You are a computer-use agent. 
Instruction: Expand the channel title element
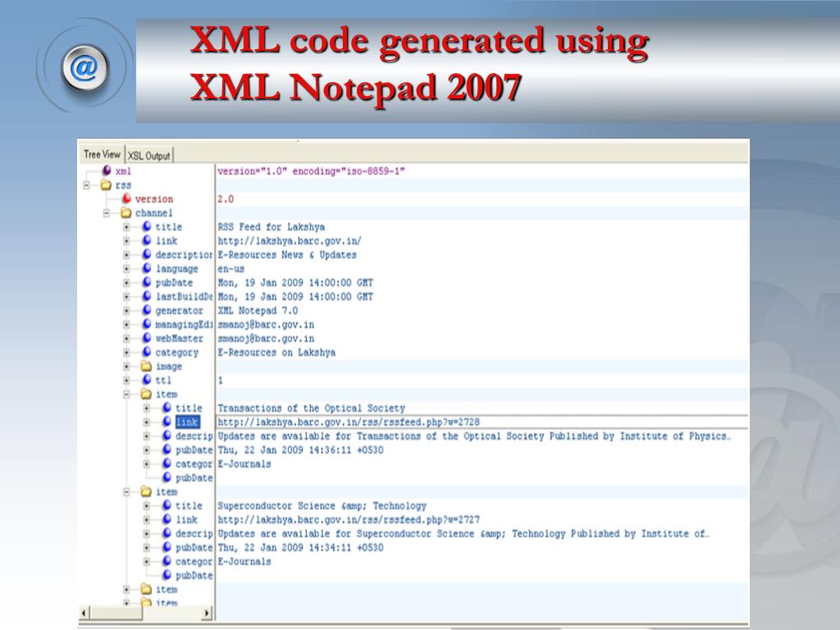tap(126, 226)
